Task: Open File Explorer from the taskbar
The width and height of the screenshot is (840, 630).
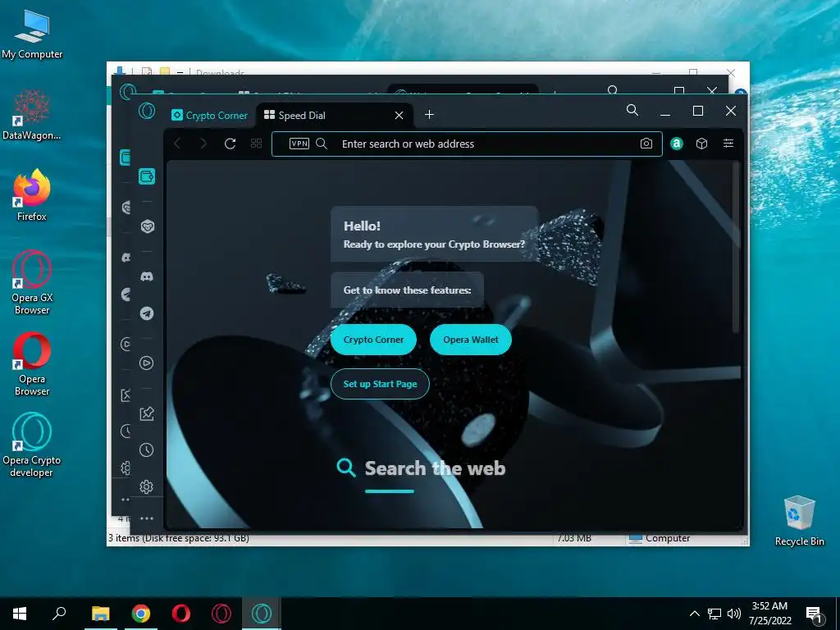Action: (x=100, y=614)
